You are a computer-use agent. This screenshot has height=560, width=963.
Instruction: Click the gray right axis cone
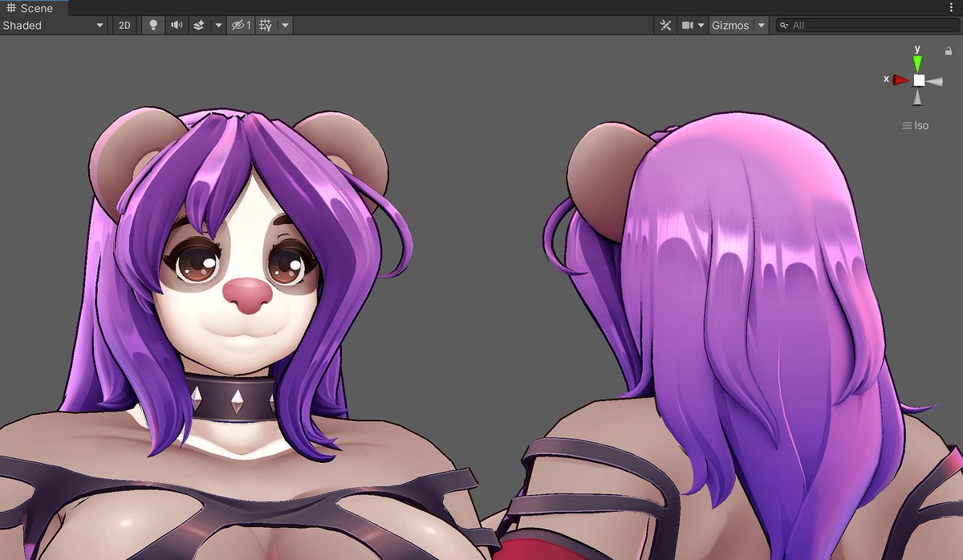click(934, 81)
